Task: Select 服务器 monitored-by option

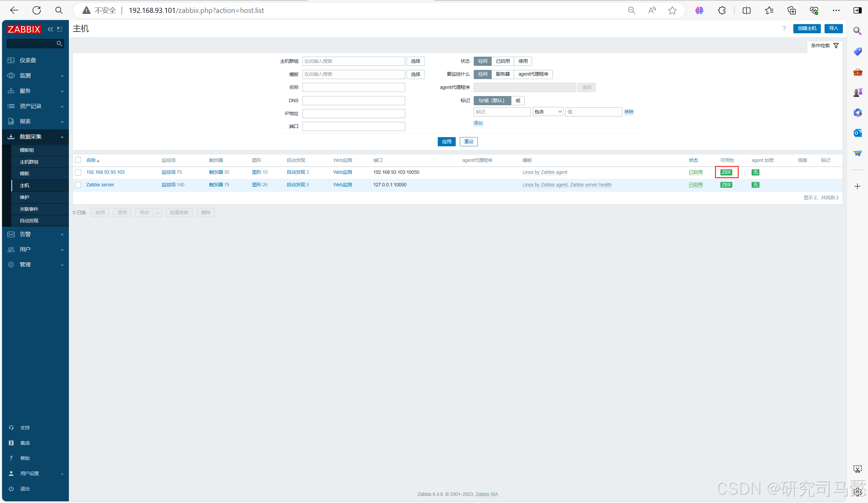Action: click(x=503, y=74)
